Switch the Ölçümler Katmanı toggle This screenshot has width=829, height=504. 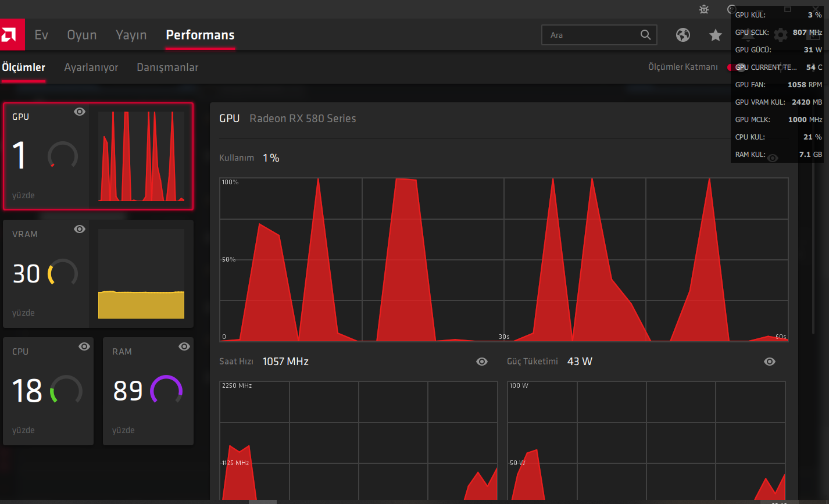tap(736, 67)
